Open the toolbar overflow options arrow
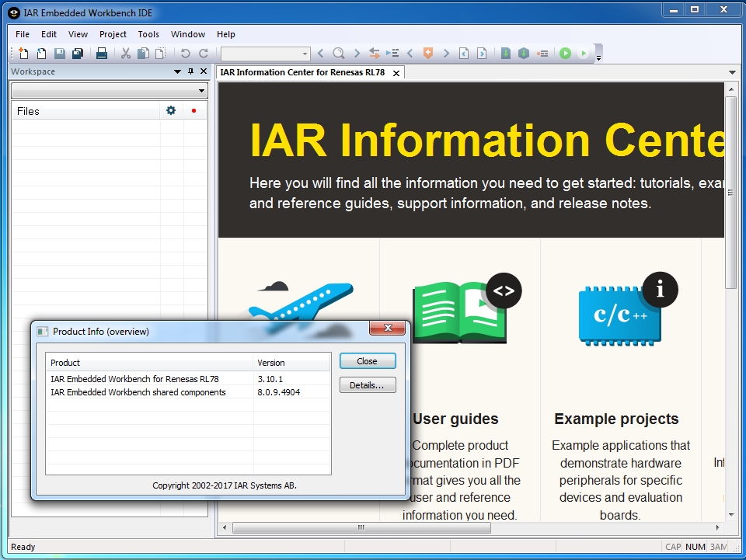Screen dimensions: 746x560 599,58
